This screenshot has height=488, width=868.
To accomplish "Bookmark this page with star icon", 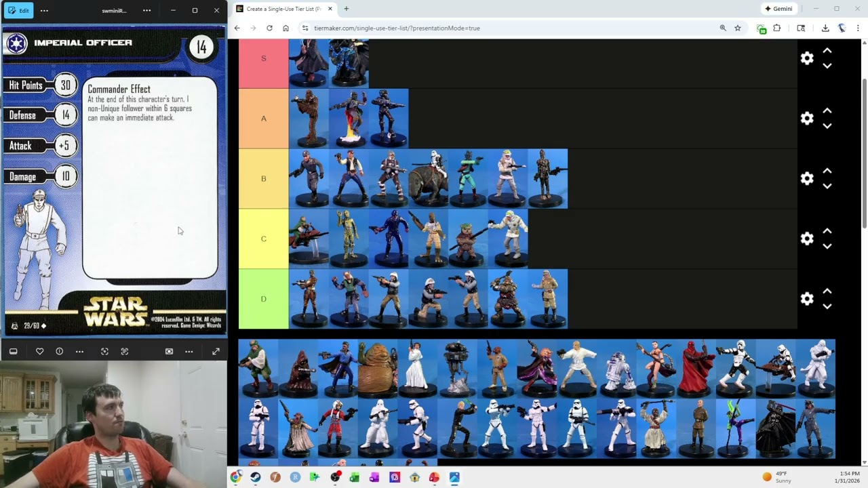I will click(738, 28).
